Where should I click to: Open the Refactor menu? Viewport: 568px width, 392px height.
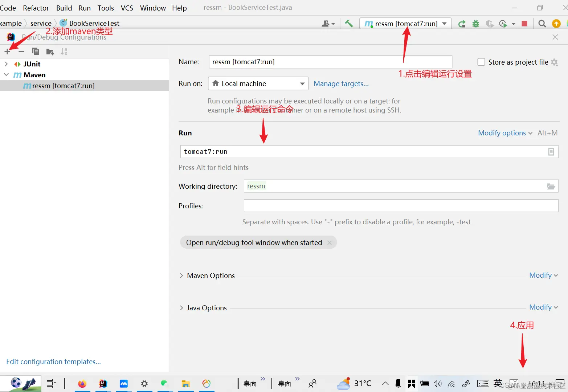tap(36, 8)
